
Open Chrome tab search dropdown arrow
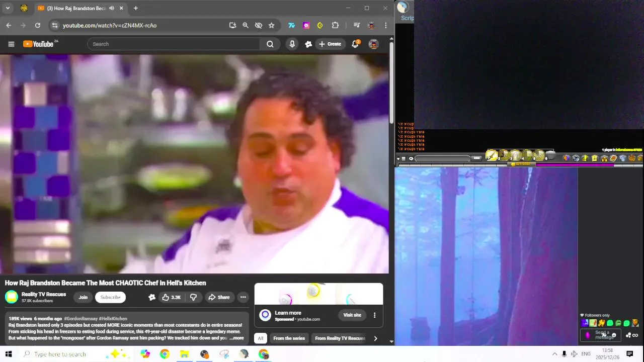(x=8, y=8)
